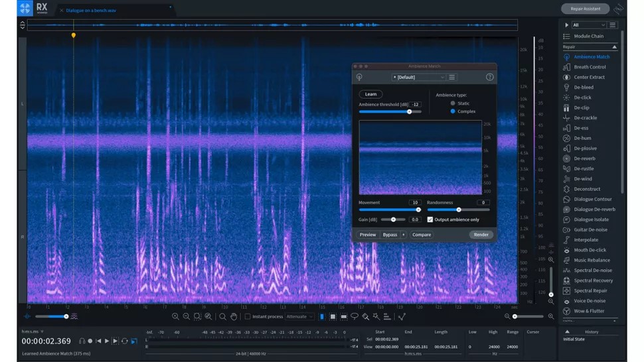The width and height of the screenshot is (644, 362).
Task: Open the [Default] preset dropdown
Action: (x=418, y=78)
